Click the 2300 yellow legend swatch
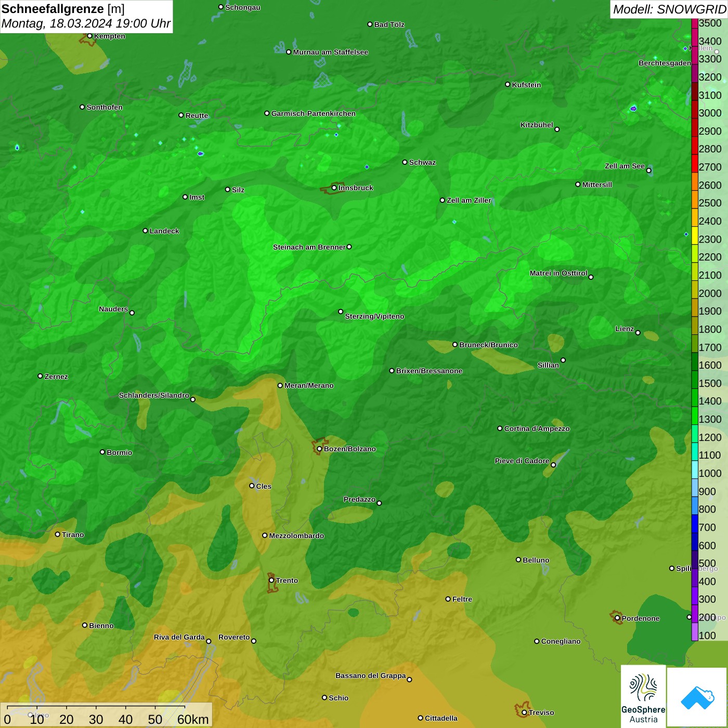728x728 pixels. pyautogui.click(x=695, y=236)
